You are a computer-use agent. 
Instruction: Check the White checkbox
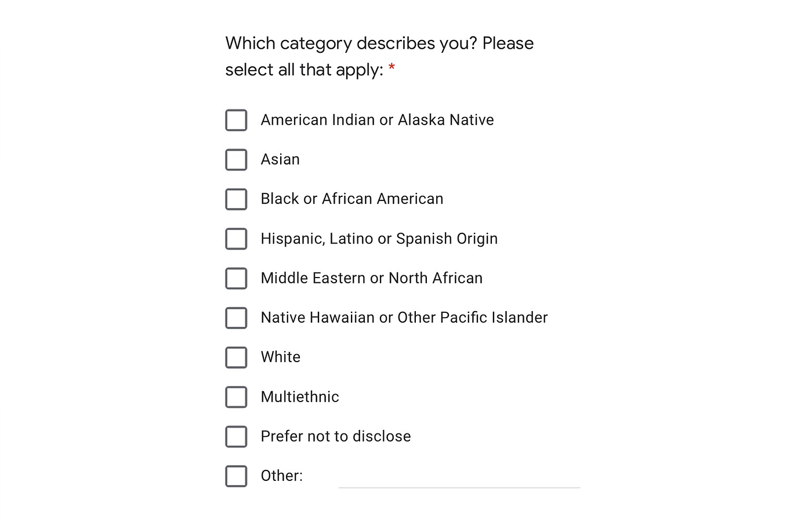tap(236, 357)
